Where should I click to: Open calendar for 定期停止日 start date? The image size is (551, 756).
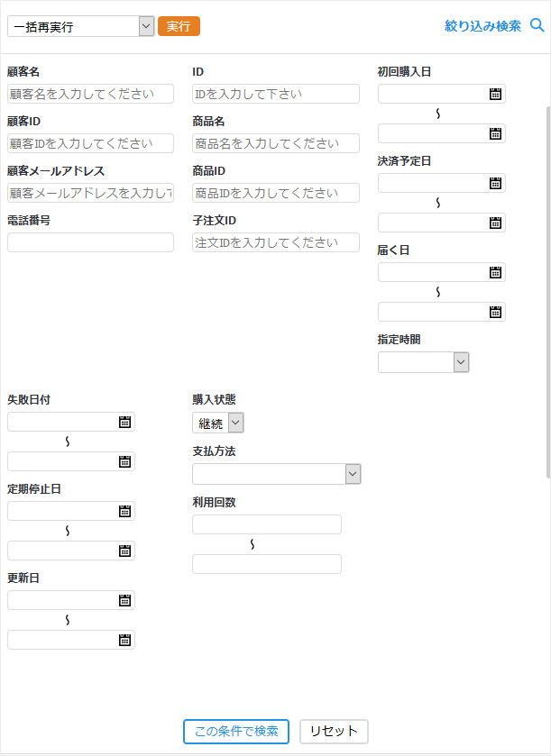pos(124,511)
